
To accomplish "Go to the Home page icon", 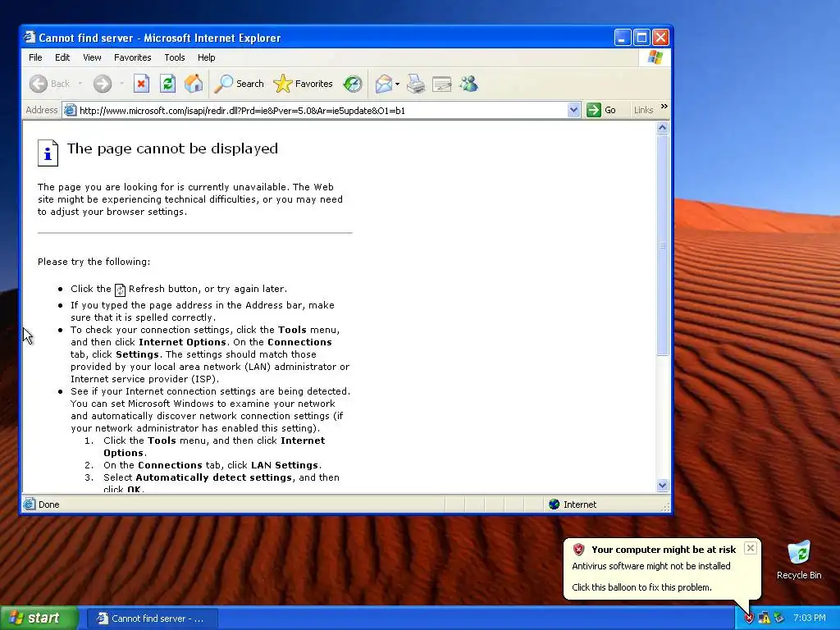I will pos(194,84).
